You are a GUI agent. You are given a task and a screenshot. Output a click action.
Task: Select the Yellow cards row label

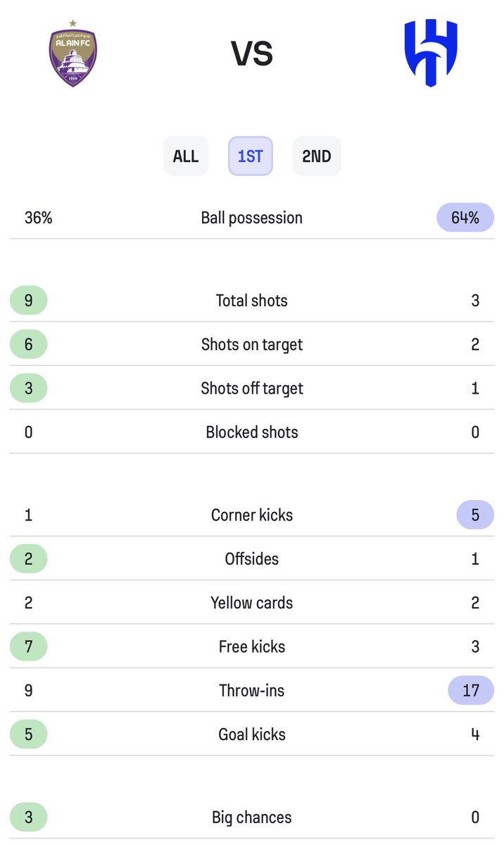tap(251, 603)
